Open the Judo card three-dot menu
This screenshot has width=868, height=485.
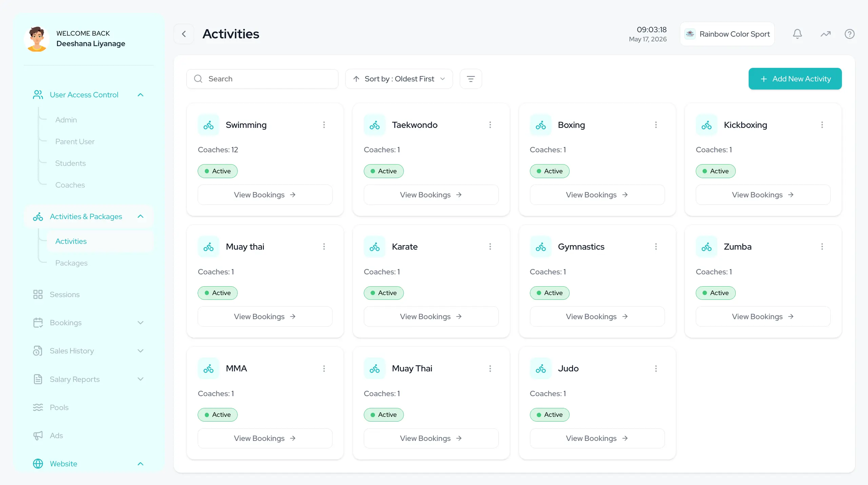(x=656, y=368)
